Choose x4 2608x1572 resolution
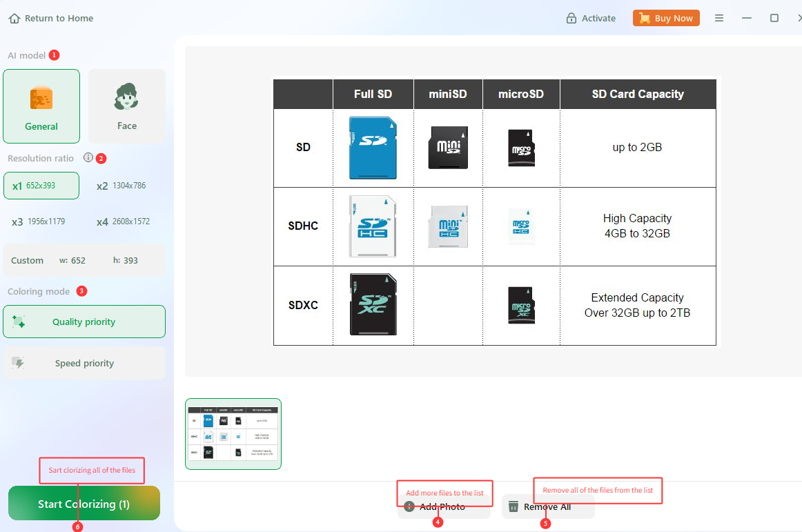 tap(124, 221)
